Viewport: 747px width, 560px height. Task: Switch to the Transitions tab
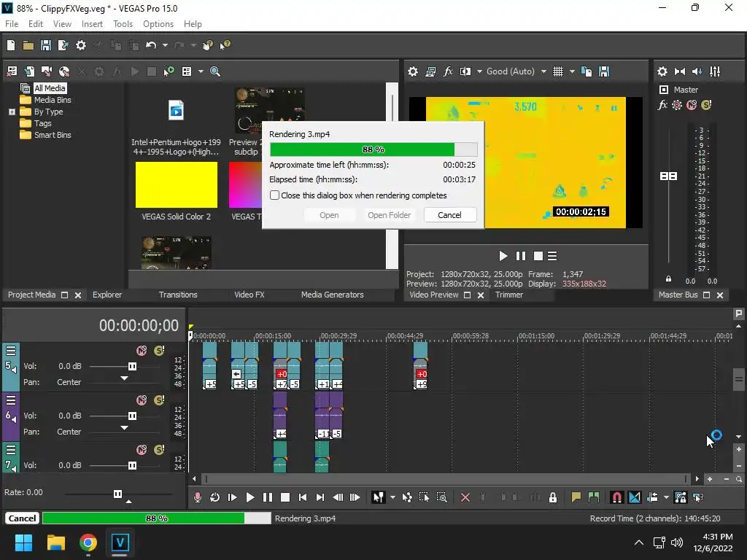[178, 295]
